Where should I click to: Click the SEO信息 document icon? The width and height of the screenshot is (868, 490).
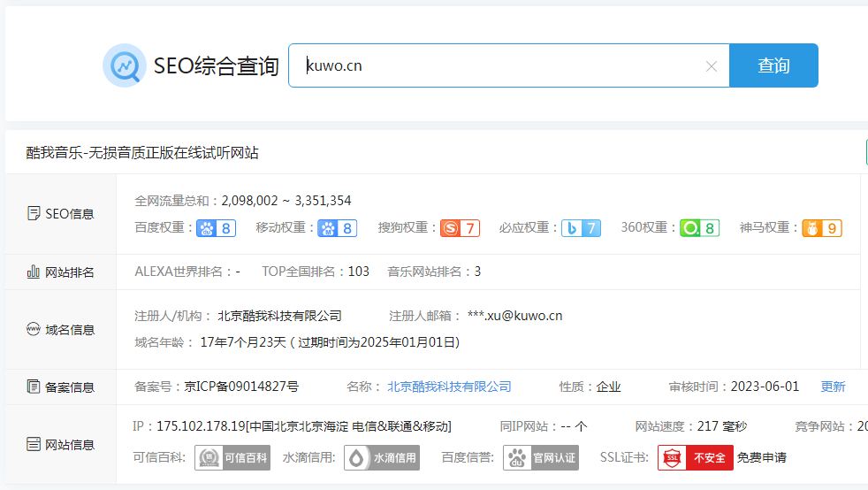coord(34,214)
